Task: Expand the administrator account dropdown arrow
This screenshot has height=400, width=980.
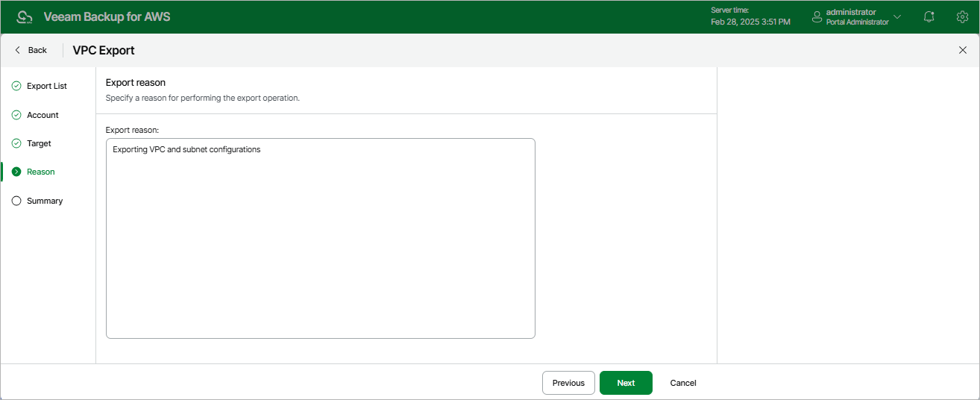Action: 897,16
